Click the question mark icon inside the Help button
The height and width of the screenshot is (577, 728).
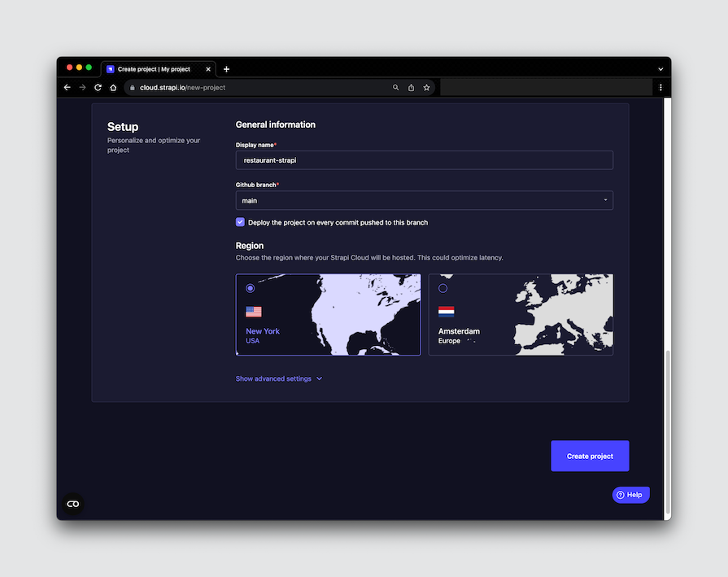(x=622, y=494)
